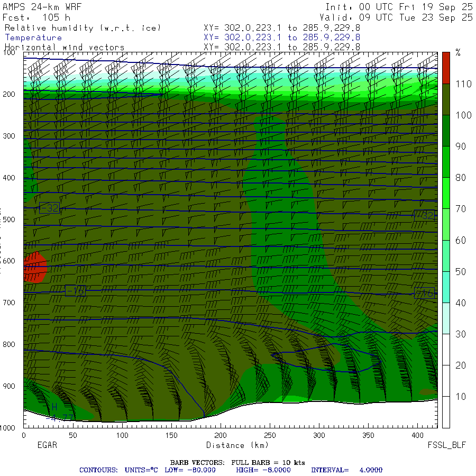Select the olive colorbar segment between 100 and 110

tap(446, 99)
